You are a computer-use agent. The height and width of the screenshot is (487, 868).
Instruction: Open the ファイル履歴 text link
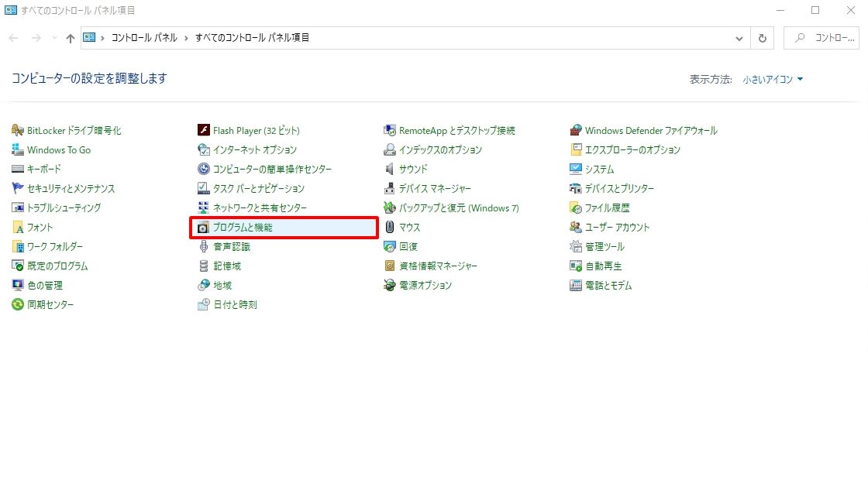tap(608, 207)
